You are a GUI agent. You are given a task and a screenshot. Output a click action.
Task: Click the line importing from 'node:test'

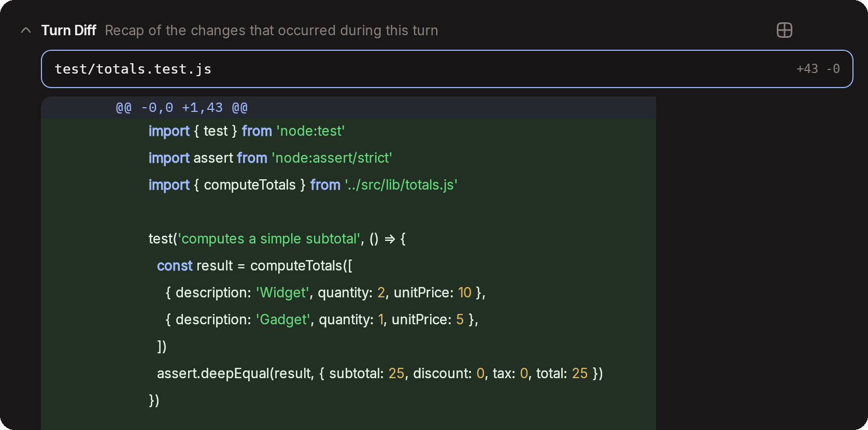(x=247, y=131)
